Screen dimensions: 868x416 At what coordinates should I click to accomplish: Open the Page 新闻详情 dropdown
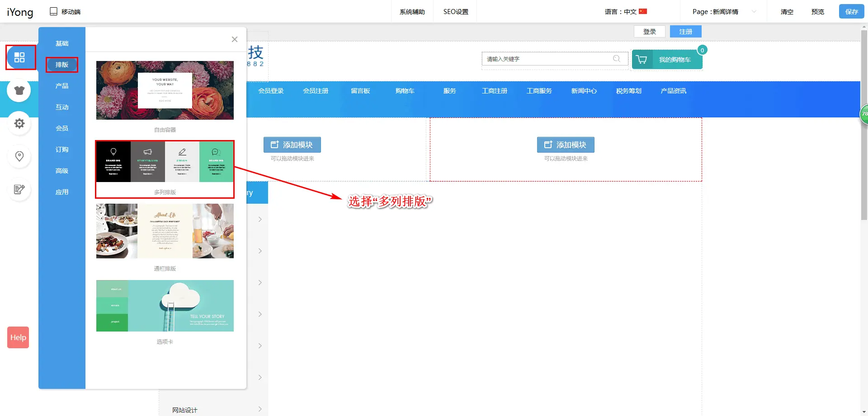pos(724,12)
